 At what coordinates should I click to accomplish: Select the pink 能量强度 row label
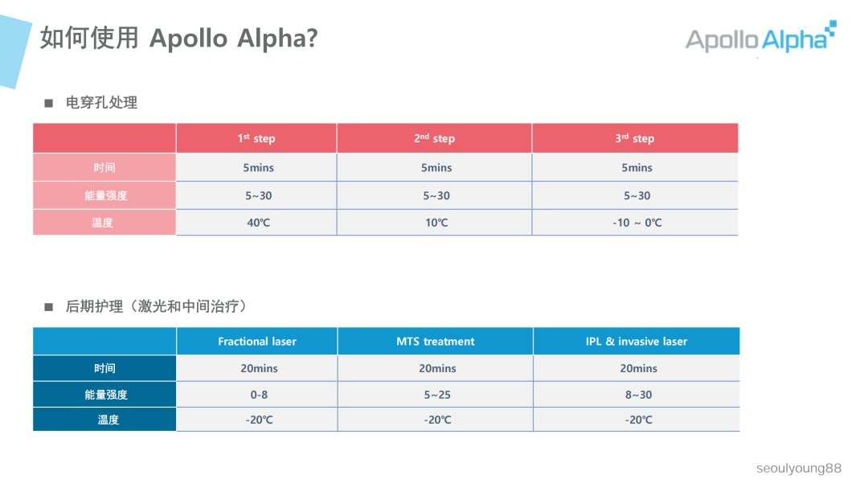point(104,195)
